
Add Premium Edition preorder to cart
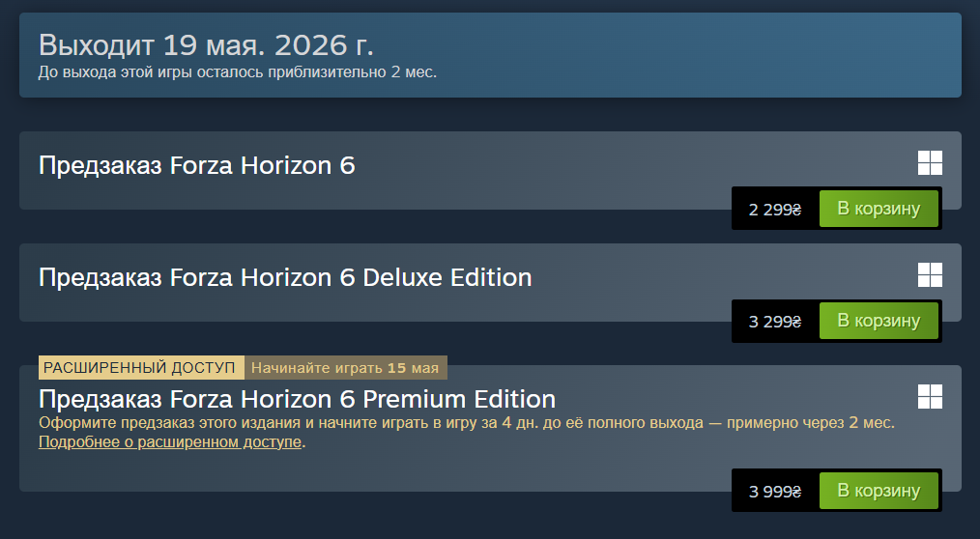[x=879, y=491]
